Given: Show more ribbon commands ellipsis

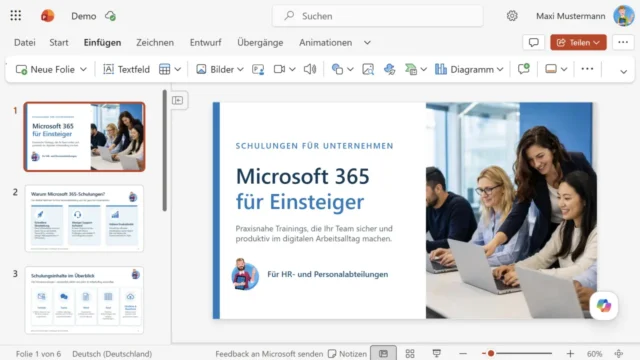Looking at the screenshot, I should tap(587, 69).
